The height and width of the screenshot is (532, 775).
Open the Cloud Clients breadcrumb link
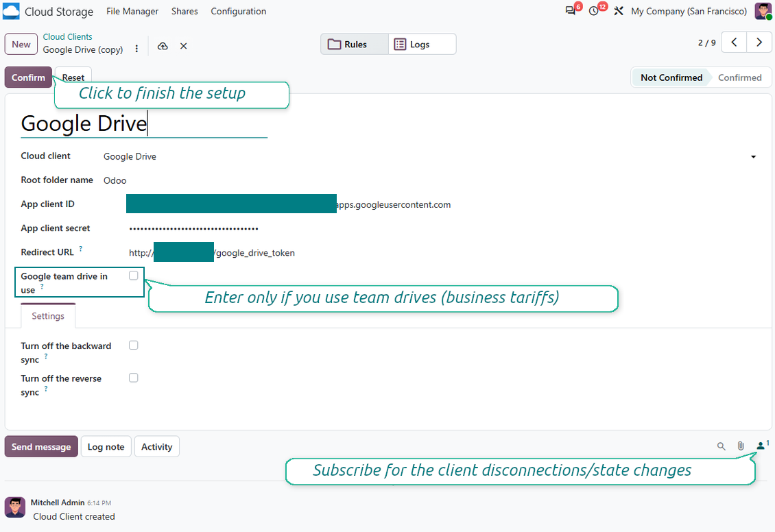(67, 36)
